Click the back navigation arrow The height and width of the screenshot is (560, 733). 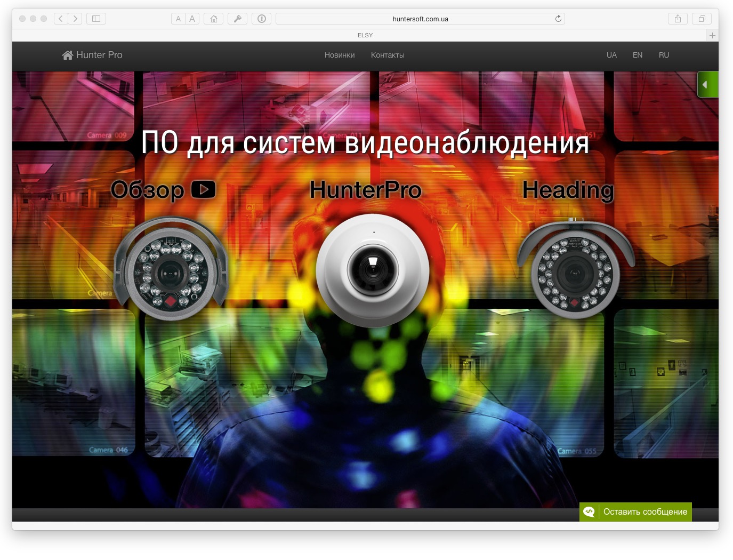(x=61, y=19)
